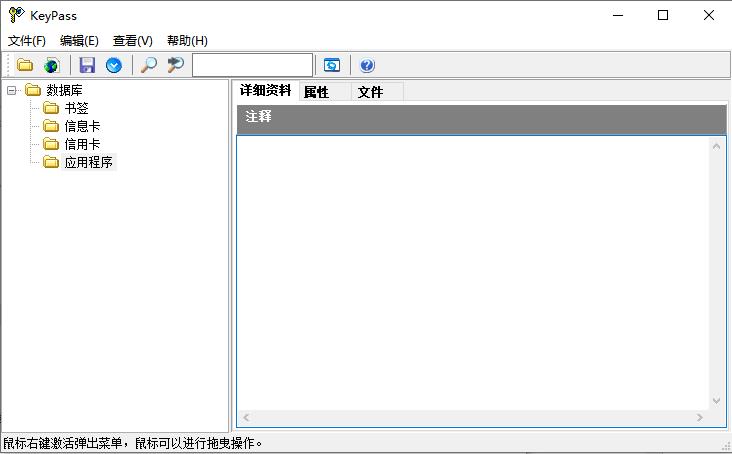Select the 书签 tree item
732x454 pixels.
(77, 108)
